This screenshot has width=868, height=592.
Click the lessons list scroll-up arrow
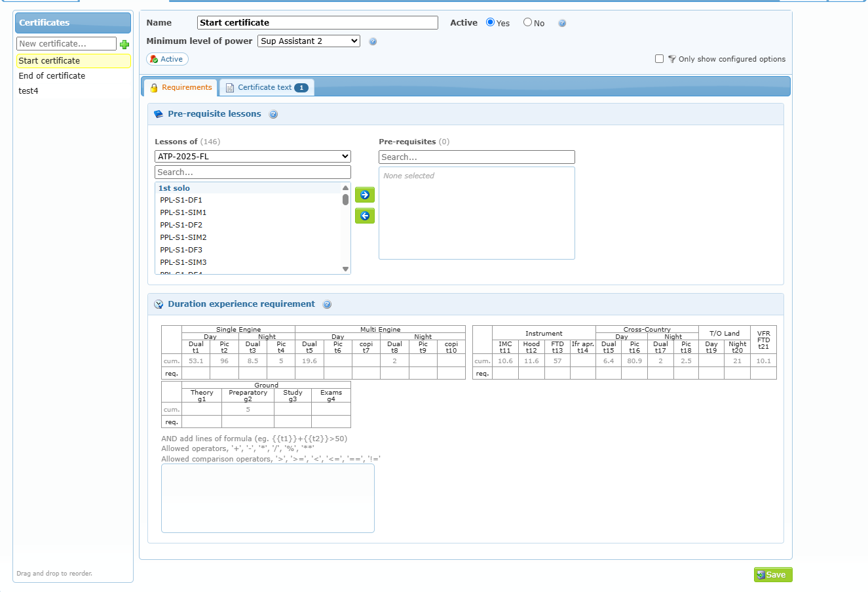coord(345,188)
